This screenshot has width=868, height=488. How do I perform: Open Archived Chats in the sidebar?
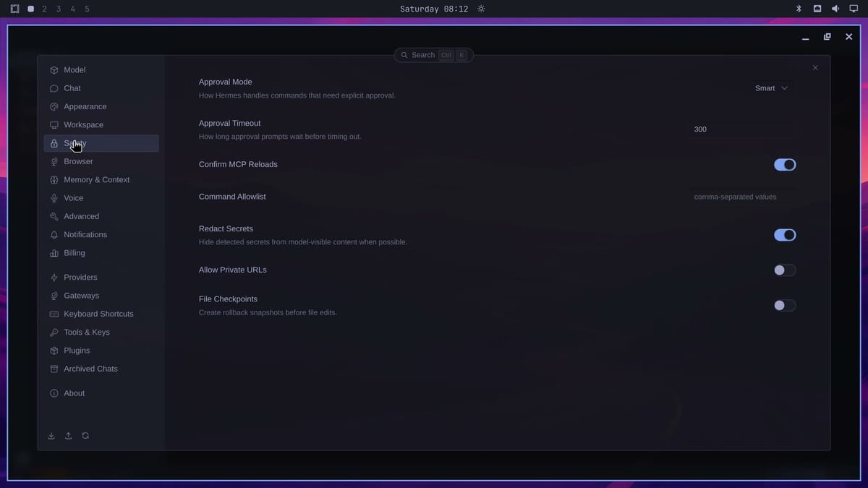coord(101,369)
